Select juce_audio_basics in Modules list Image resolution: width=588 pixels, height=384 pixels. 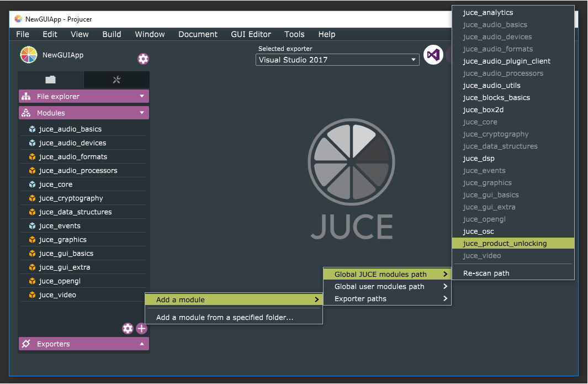(83, 129)
